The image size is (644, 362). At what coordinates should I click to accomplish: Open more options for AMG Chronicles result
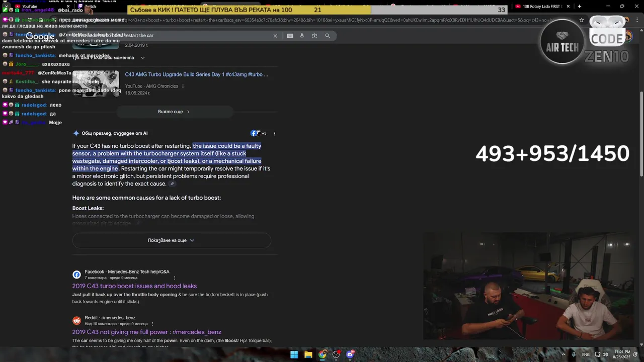183,86
